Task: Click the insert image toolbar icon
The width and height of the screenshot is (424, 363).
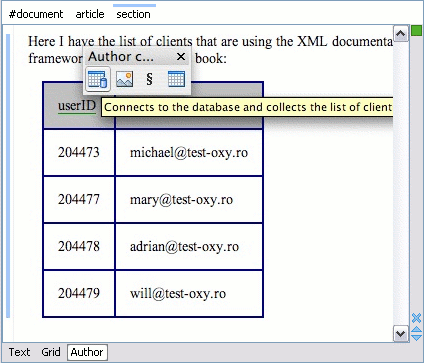Action: click(124, 79)
